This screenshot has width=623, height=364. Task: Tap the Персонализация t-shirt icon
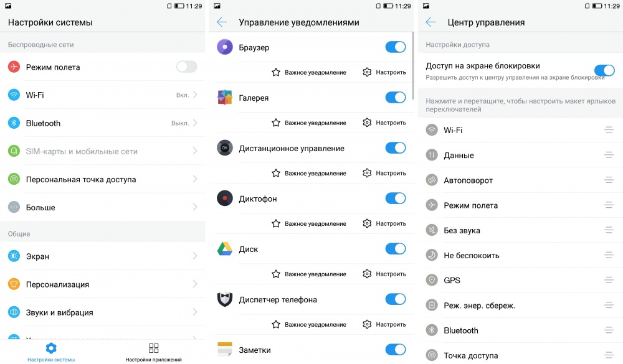(14, 284)
